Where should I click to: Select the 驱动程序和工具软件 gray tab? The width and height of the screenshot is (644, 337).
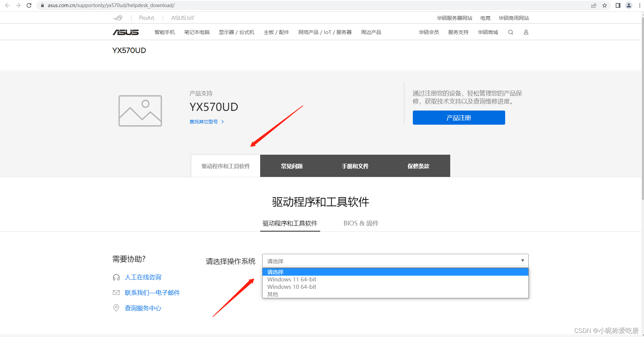[x=226, y=166]
